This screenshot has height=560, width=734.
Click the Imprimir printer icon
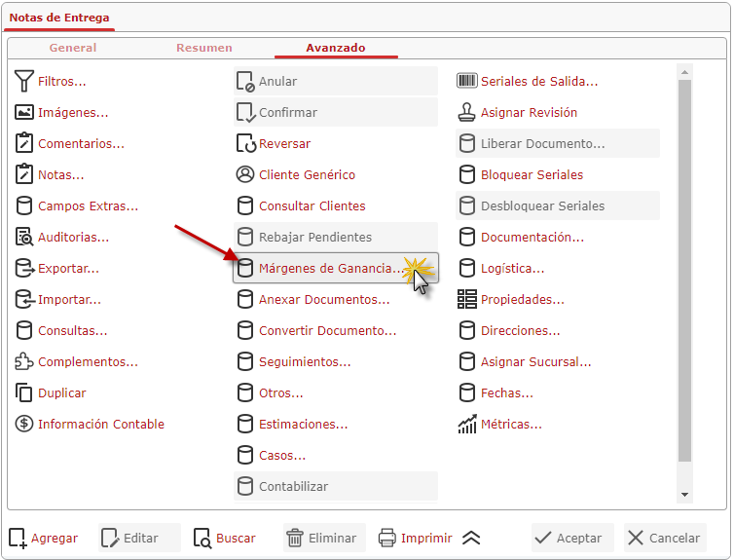tap(387, 538)
